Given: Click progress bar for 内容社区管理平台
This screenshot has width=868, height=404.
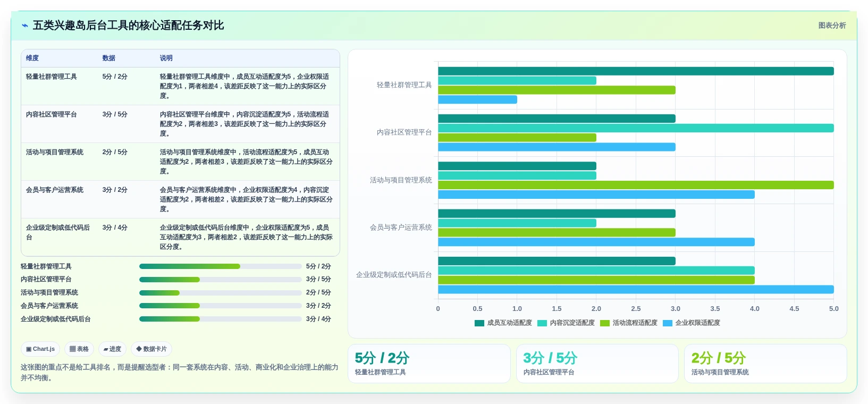Looking at the screenshot, I should click(221, 280).
